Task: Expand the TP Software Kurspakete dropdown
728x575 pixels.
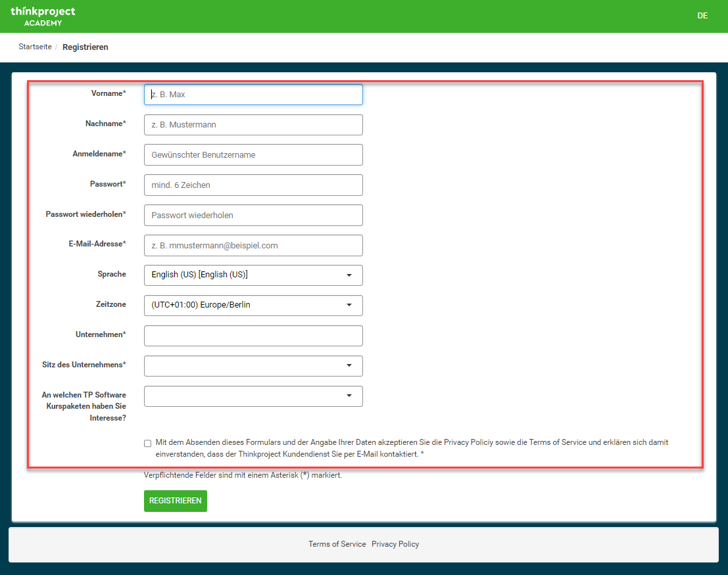Action: coord(253,396)
